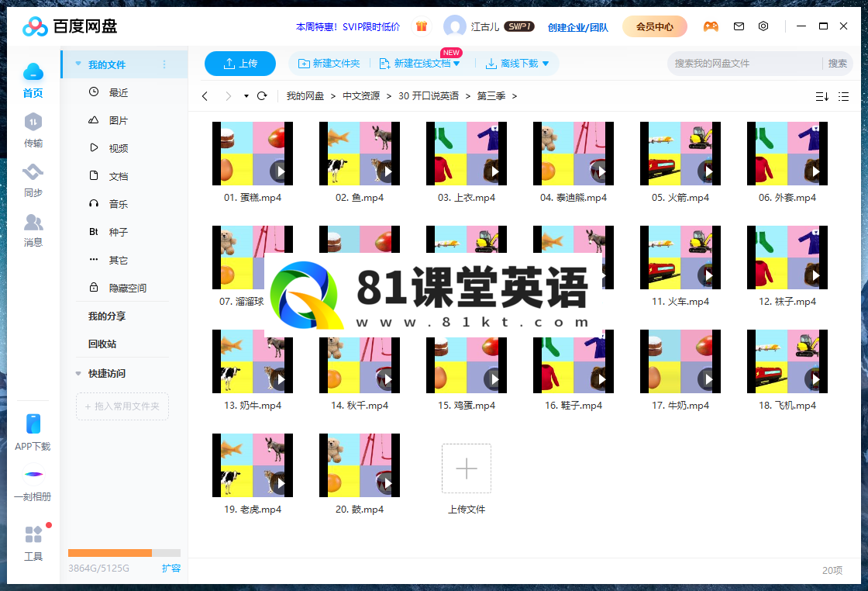Open 音乐 music category

108,204
